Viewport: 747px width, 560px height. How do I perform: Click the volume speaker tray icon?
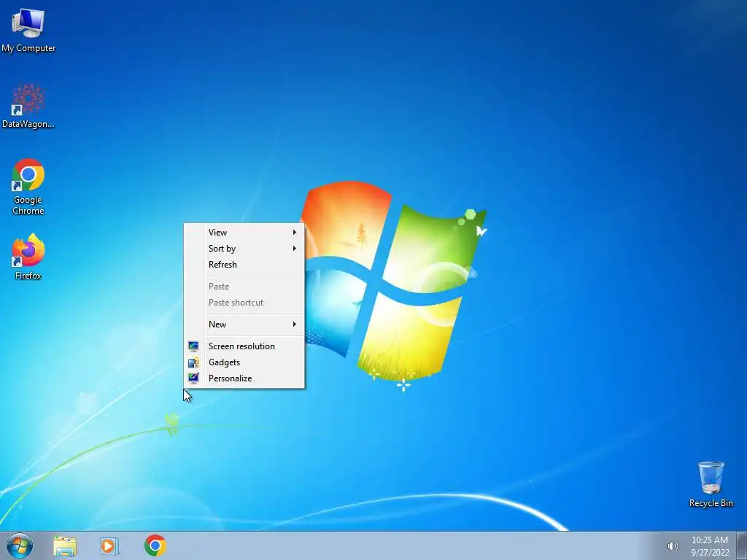pyautogui.click(x=673, y=546)
